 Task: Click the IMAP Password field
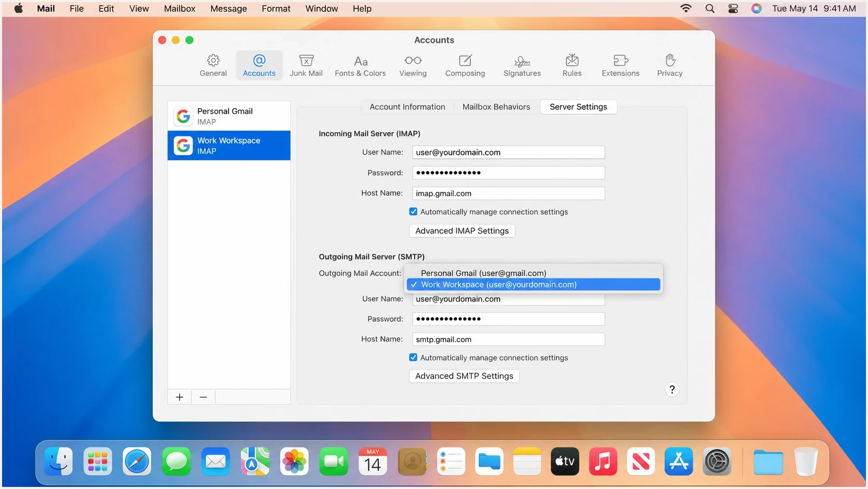coord(509,173)
